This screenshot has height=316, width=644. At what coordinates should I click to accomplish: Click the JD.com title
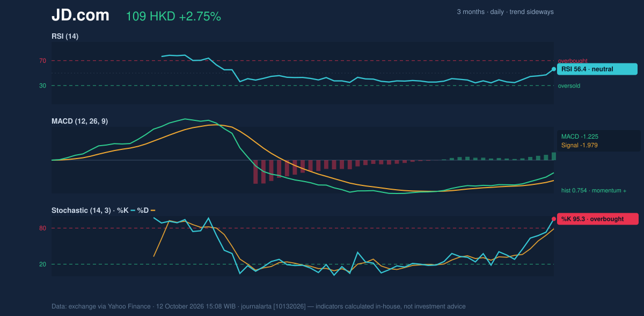pos(80,16)
